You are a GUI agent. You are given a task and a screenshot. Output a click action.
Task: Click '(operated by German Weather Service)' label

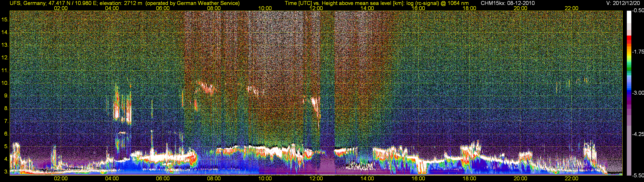tap(193, 3)
